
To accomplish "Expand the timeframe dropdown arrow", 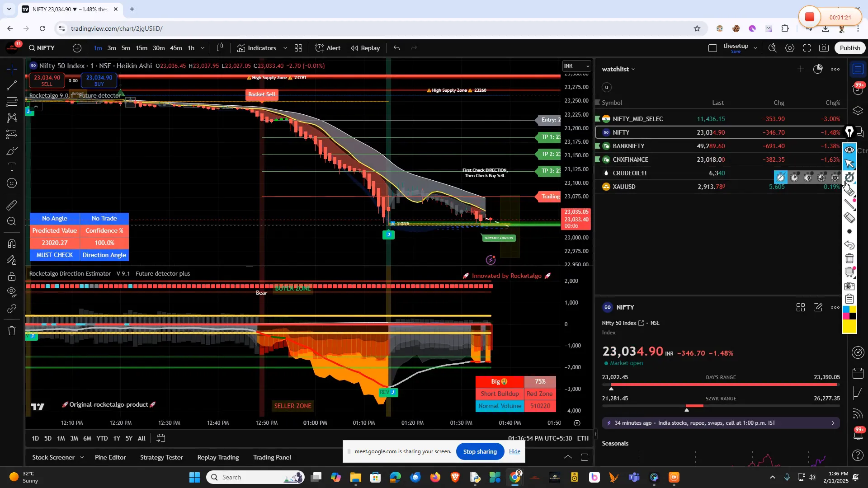I will pyautogui.click(x=203, y=48).
